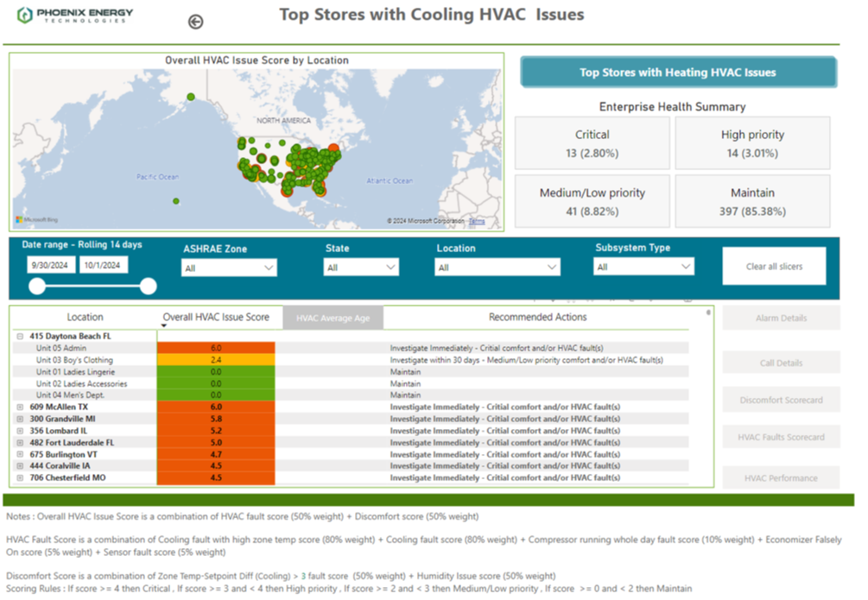Click the yellow 2.4 score cell
The image size is (868, 600).
pyautogui.click(x=216, y=360)
